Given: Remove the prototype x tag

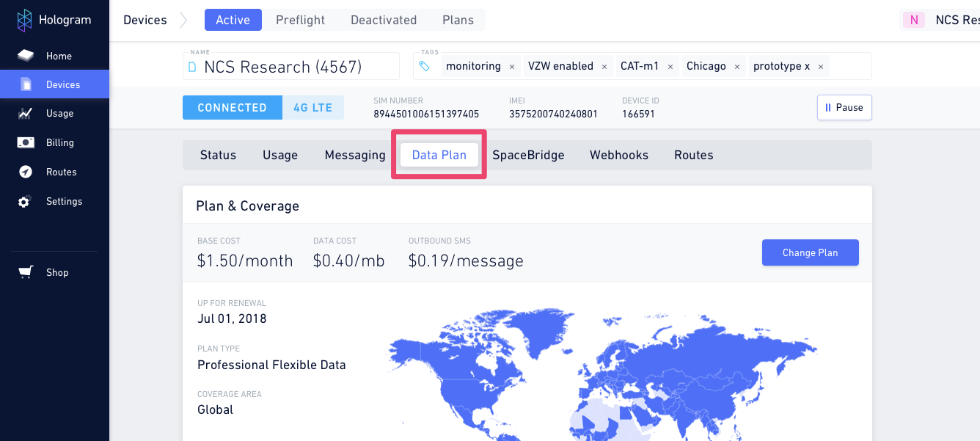Looking at the screenshot, I should pyautogui.click(x=821, y=67).
